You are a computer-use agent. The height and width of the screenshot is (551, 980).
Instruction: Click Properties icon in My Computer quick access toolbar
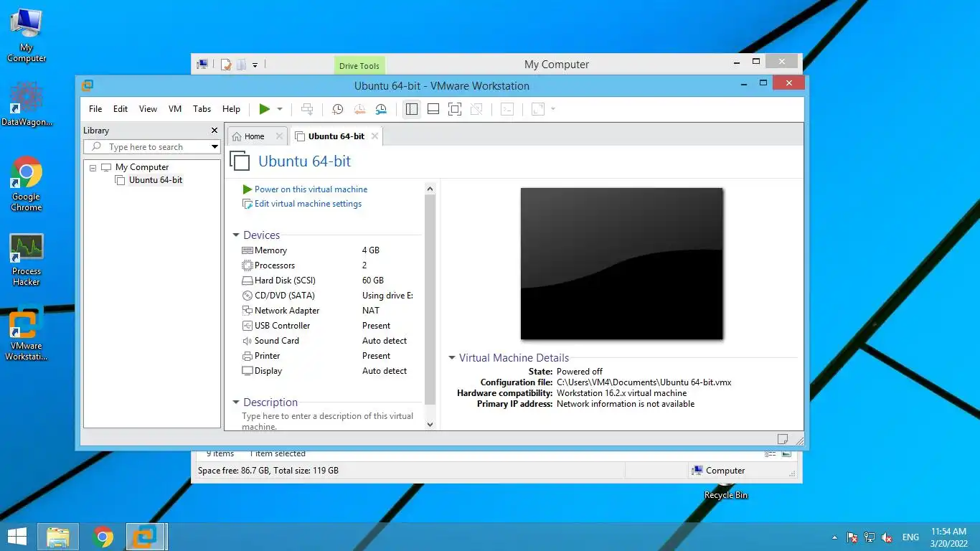pos(226,65)
